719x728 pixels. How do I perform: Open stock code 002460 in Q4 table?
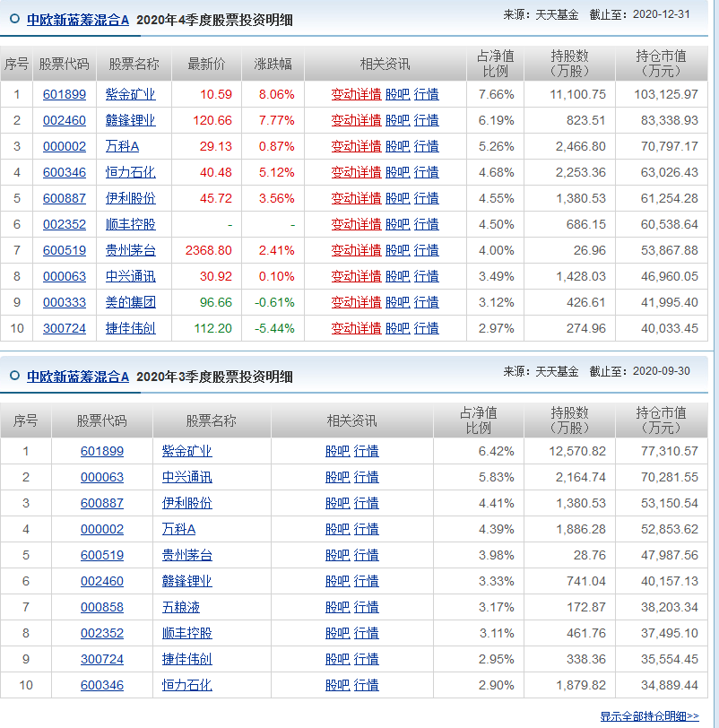tap(65, 121)
